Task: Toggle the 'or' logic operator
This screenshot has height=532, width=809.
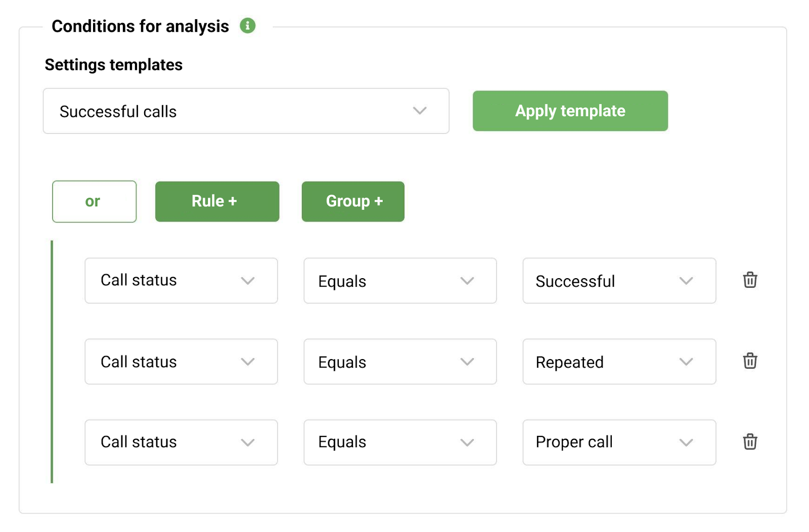Action: [x=94, y=201]
